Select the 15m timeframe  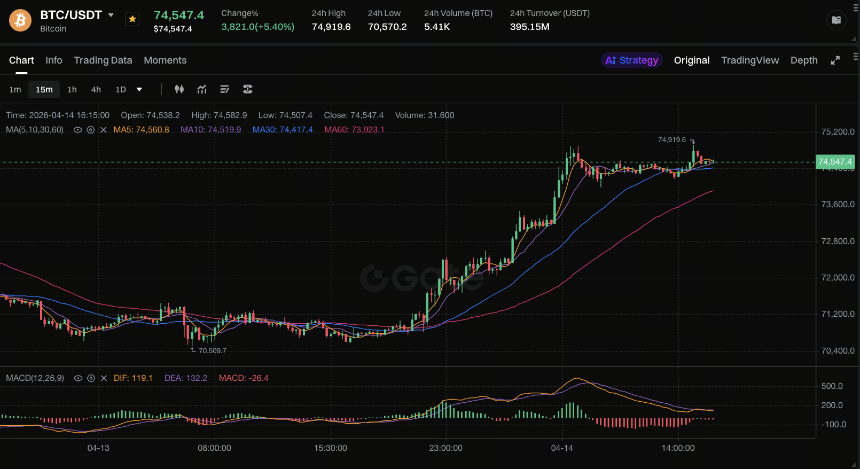coord(44,89)
